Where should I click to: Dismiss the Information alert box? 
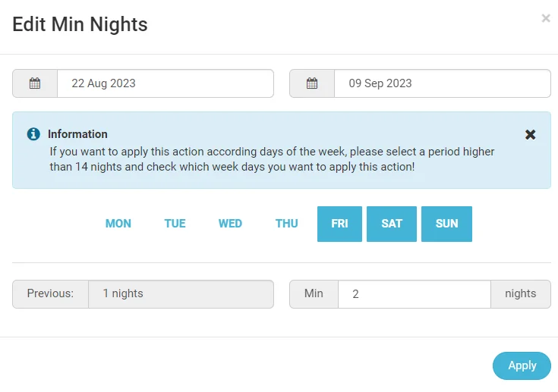(x=531, y=134)
